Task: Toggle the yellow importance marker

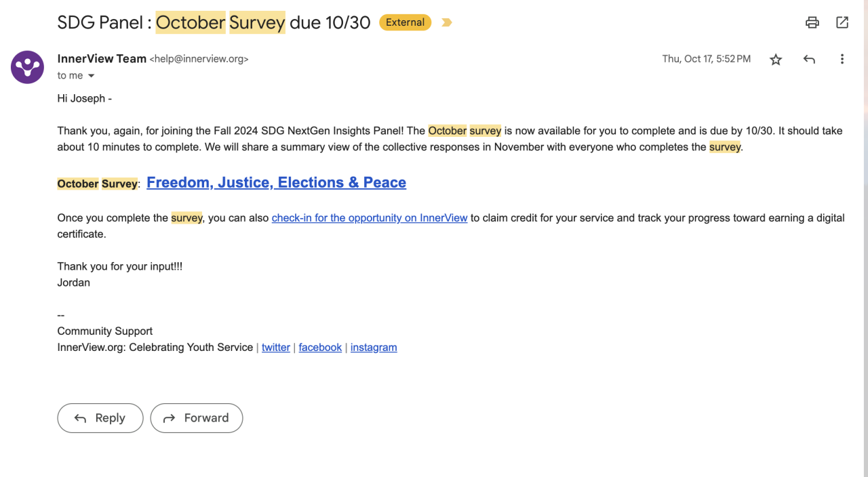Action: [446, 22]
